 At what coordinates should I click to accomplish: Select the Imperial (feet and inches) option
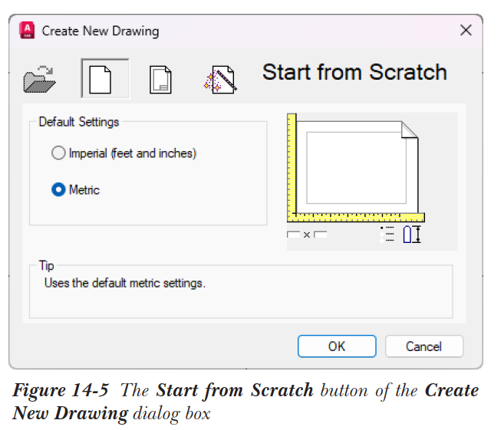124,153
